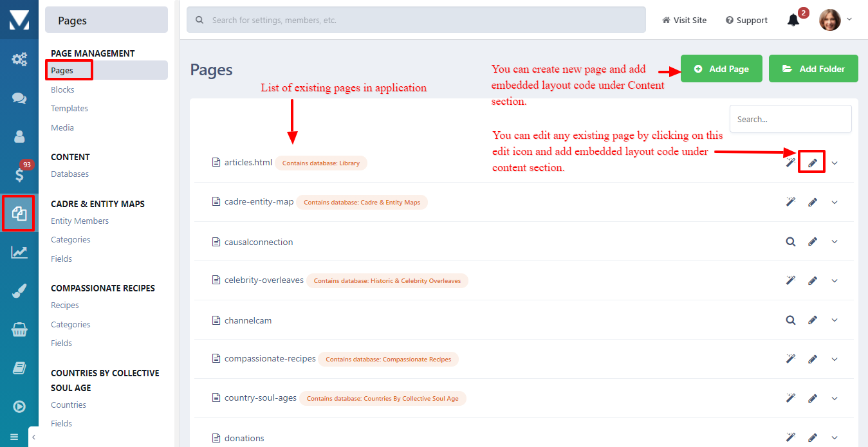This screenshot has height=447, width=868.
Task: Click magnifier icon for channelcam
Action: click(x=791, y=320)
